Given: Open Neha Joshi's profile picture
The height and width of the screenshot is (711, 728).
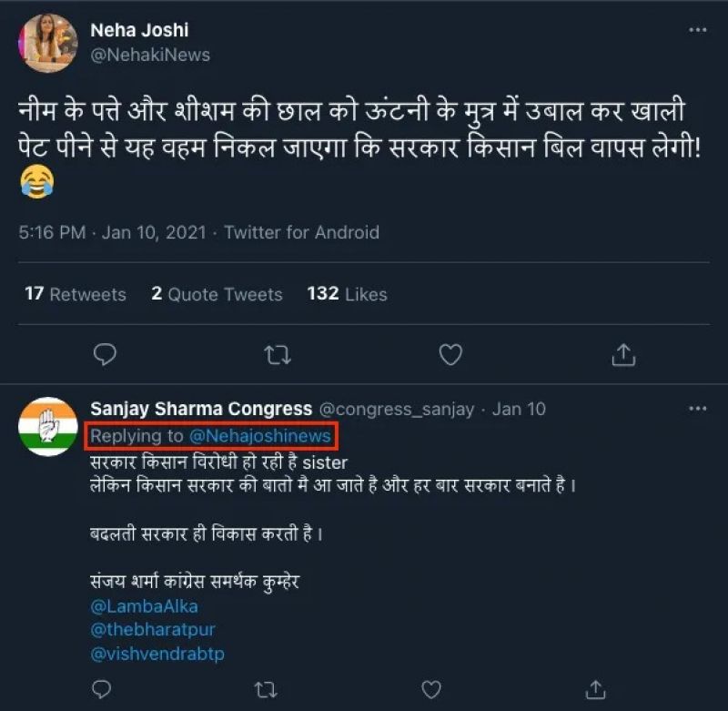Looking at the screenshot, I should pyautogui.click(x=48, y=42).
